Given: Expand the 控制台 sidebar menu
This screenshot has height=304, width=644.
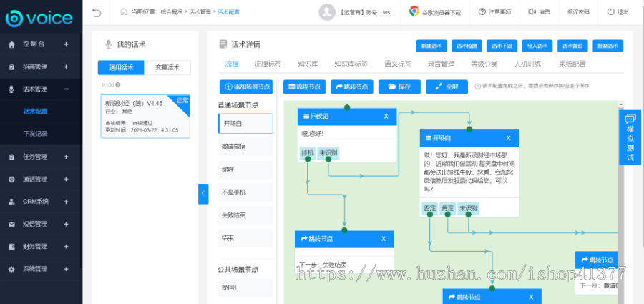Looking at the screenshot, I should point(66,44).
